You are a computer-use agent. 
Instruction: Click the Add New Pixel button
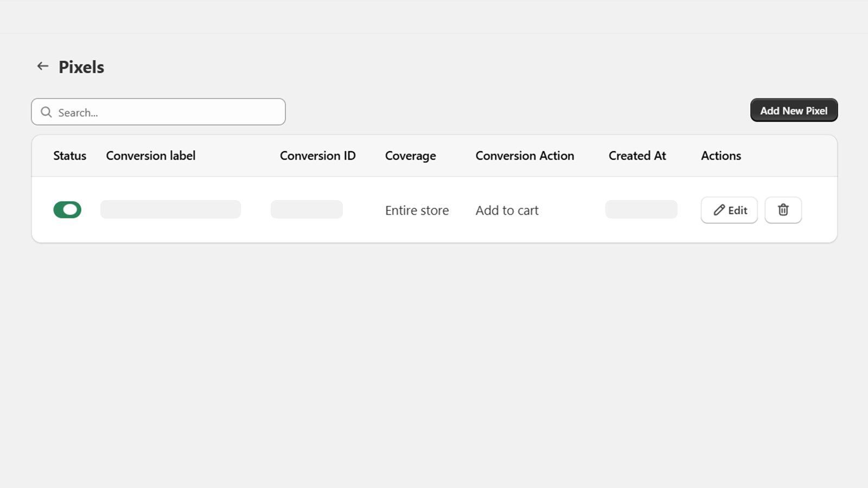click(794, 110)
